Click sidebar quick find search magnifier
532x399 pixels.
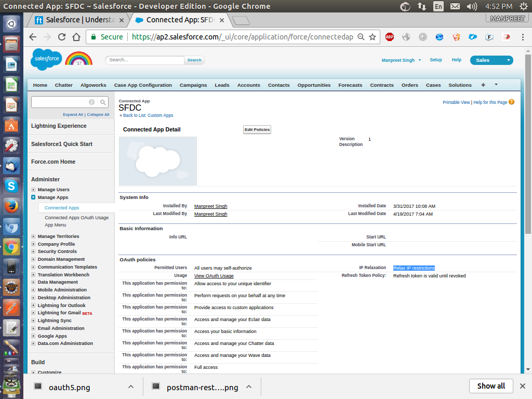point(103,102)
